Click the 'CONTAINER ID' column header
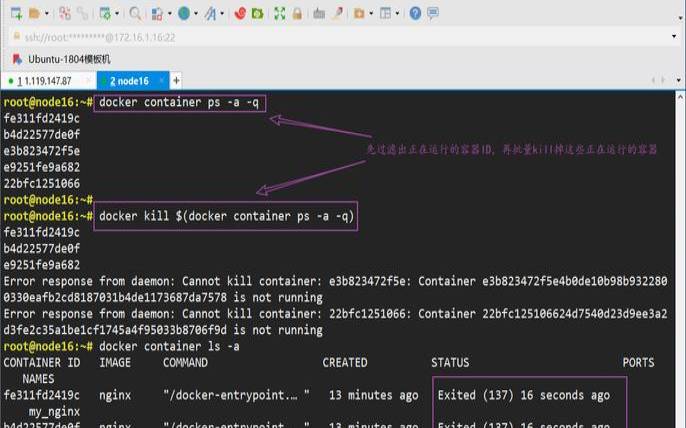 pyautogui.click(x=42, y=363)
